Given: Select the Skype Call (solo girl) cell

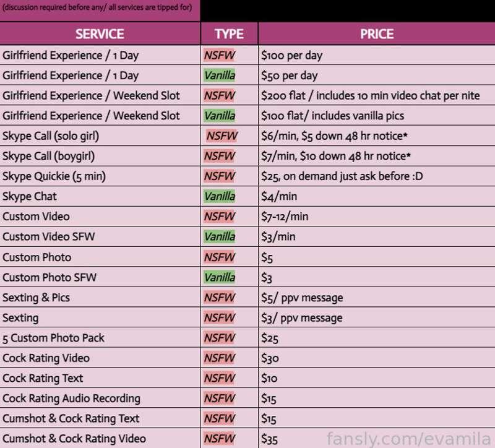Looking at the screenshot, I should [100, 136].
